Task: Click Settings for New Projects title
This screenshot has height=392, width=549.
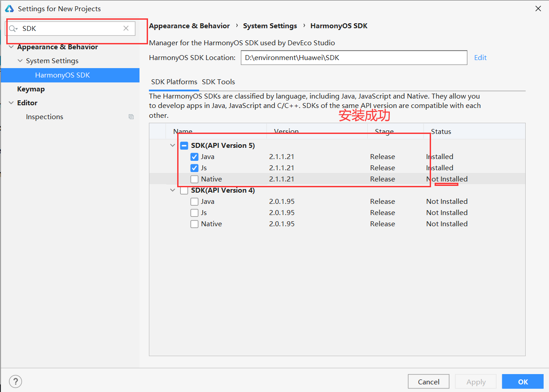Action: point(59,9)
